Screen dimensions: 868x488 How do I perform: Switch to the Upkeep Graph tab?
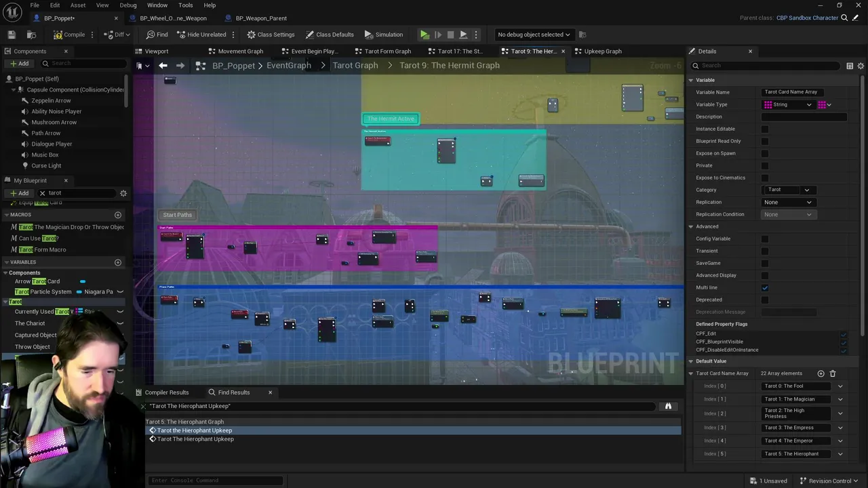pyautogui.click(x=603, y=52)
